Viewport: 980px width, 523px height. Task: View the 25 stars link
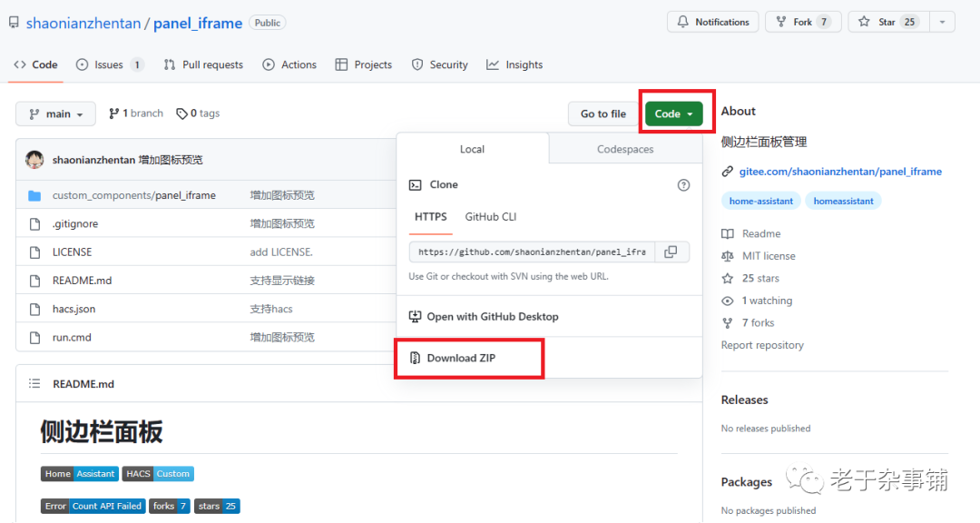pyautogui.click(x=750, y=279)
